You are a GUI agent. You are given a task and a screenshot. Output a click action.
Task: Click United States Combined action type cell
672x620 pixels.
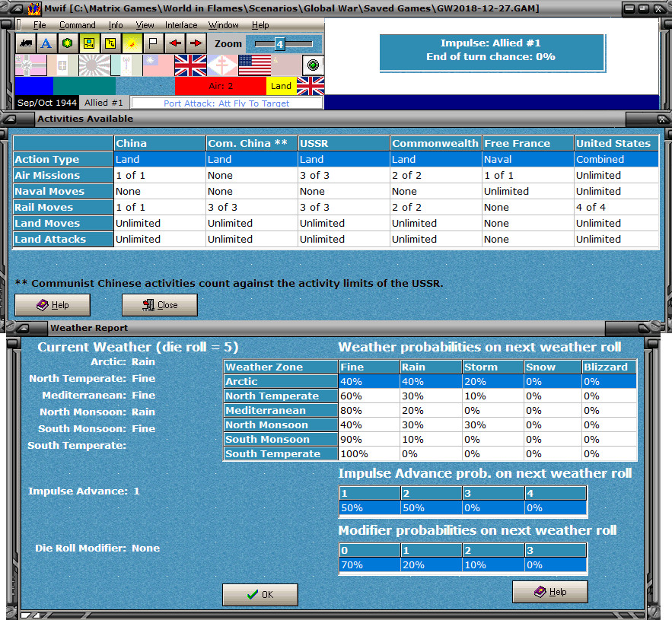[x=616, y=160]
